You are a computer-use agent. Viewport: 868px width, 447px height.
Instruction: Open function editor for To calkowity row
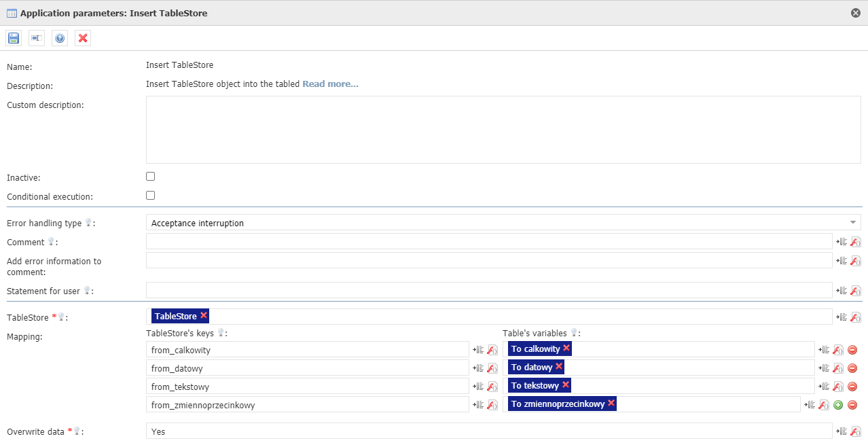[838, 350]
